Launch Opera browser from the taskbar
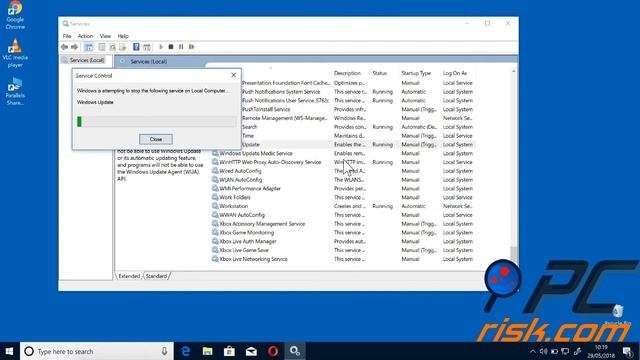The image size is (640, 360). [x=273, y=351]
